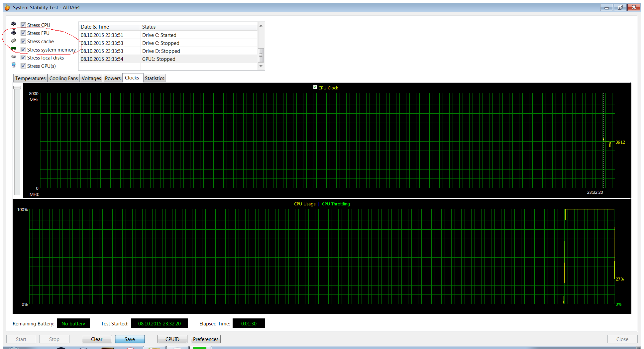The image size is (644, 349).
Task: Open the Temperatures tab
Action: click(x=30, y=78)
